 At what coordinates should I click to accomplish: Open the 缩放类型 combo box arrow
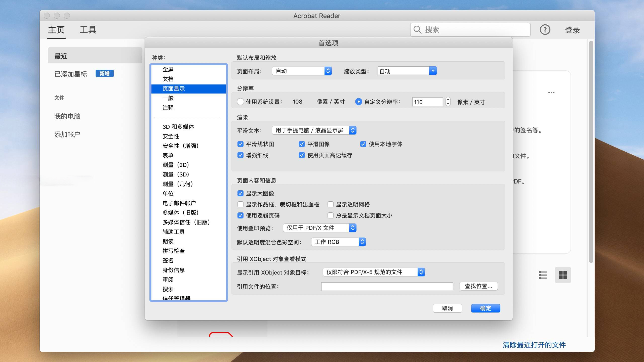point(433,71)
